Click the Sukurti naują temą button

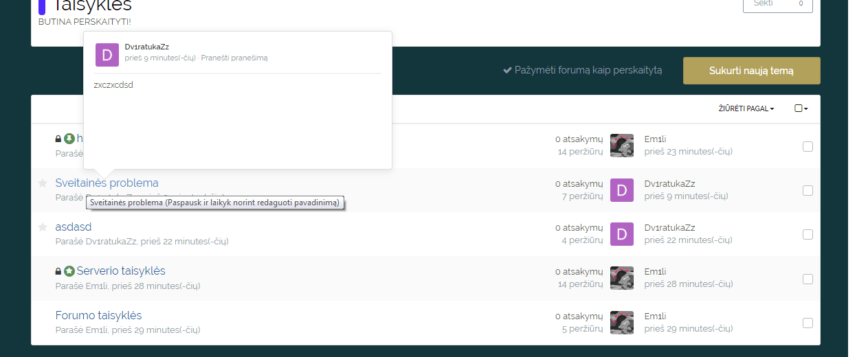[x=751, y=71]
